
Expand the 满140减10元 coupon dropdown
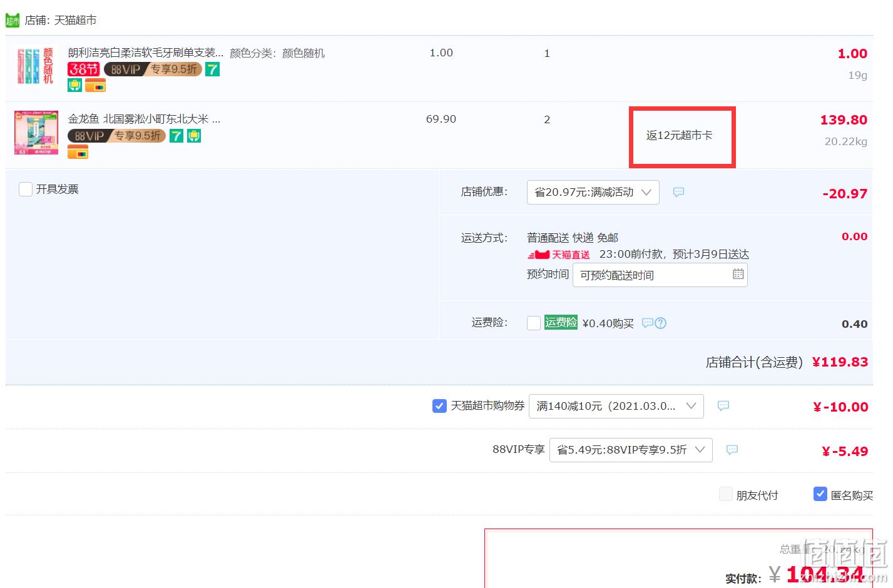click(616, 407)
